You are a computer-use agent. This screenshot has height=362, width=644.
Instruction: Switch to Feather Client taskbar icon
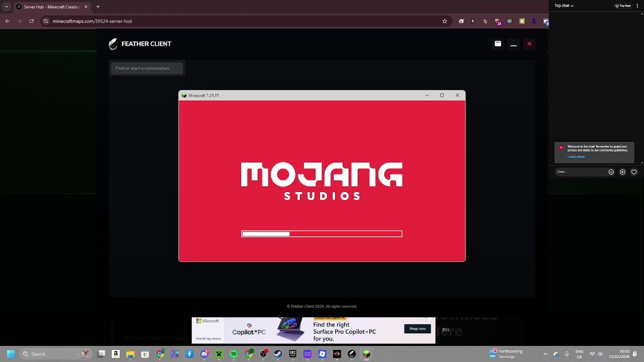click(x=352, y=354)
